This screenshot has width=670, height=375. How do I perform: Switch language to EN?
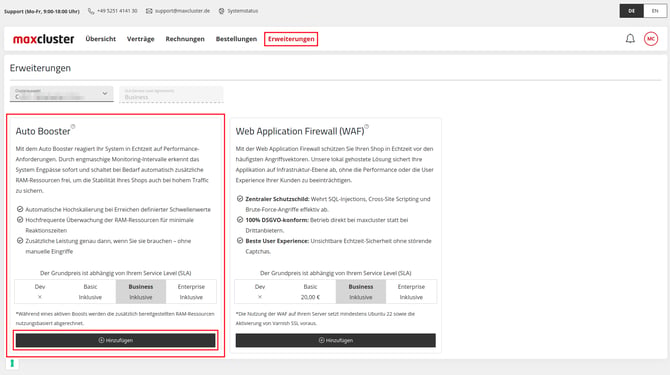click(x=655, y=11)
